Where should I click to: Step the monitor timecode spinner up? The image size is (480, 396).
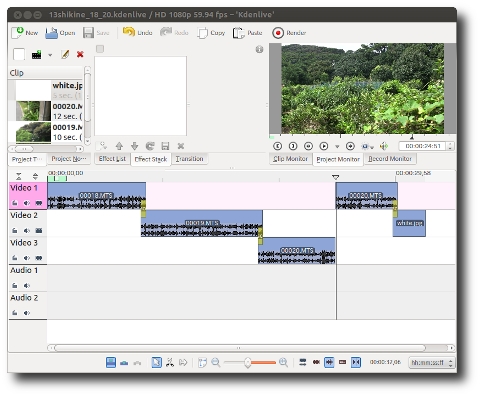point(450,144)
